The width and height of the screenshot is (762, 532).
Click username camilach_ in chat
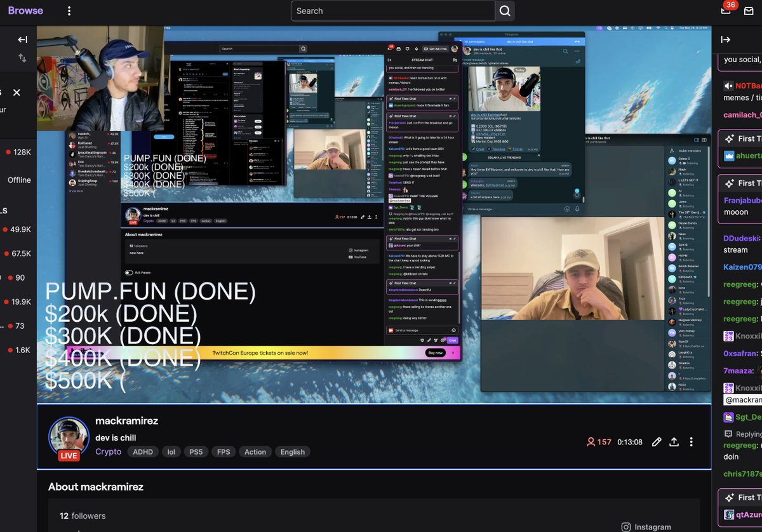coord(742,115)
